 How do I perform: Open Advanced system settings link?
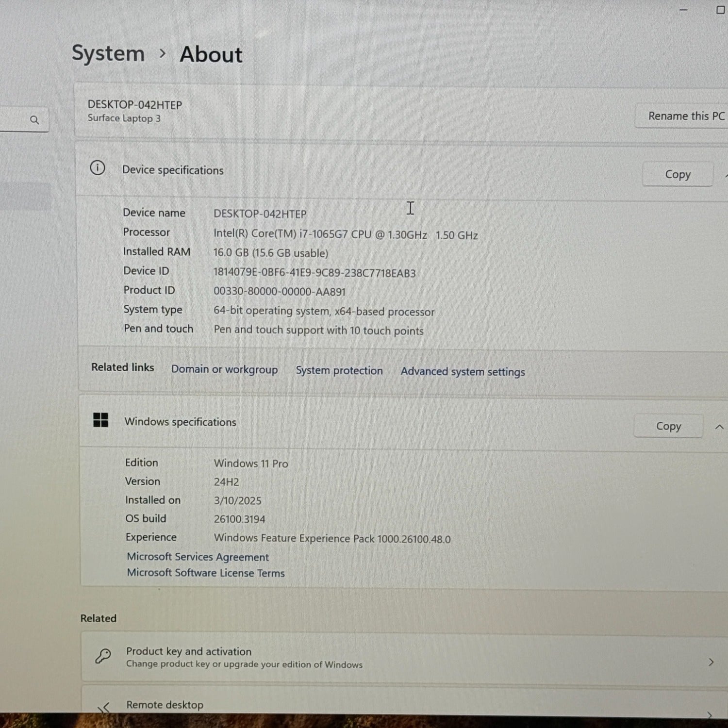[462, 372]
